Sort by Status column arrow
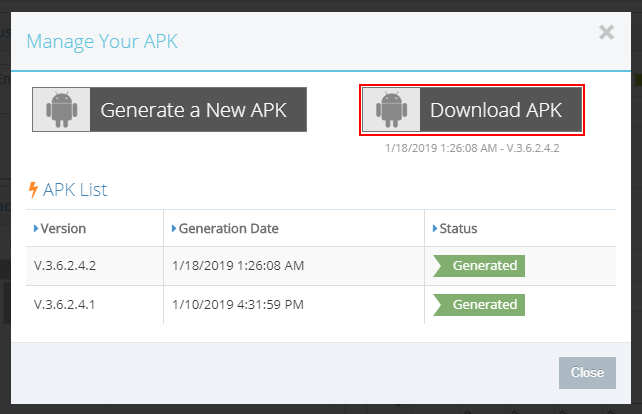The image size is (642, 414). pyautogui.click(x=435, y=228)
